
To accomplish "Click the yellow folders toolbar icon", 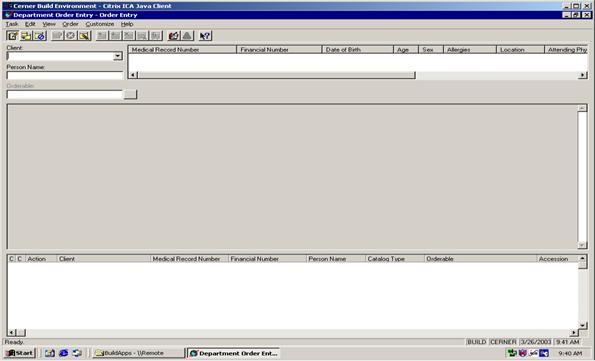I will point(26,36).
